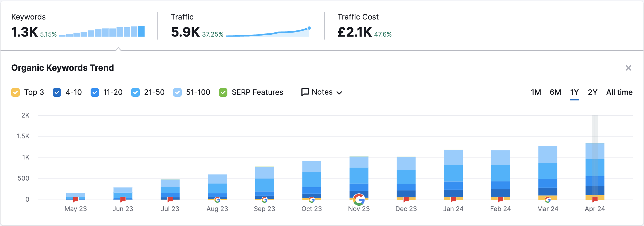Click the Google update icon at Mar 24

click(548, 200)
